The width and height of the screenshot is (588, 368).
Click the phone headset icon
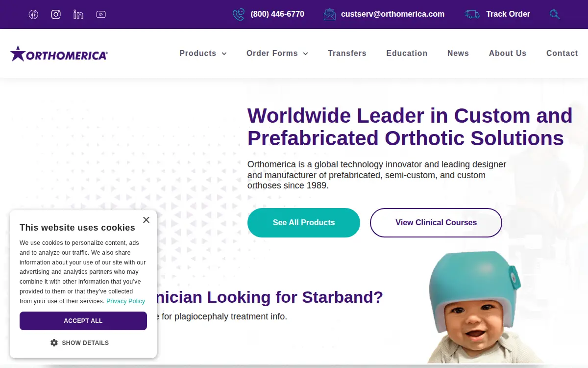point(239,14)
